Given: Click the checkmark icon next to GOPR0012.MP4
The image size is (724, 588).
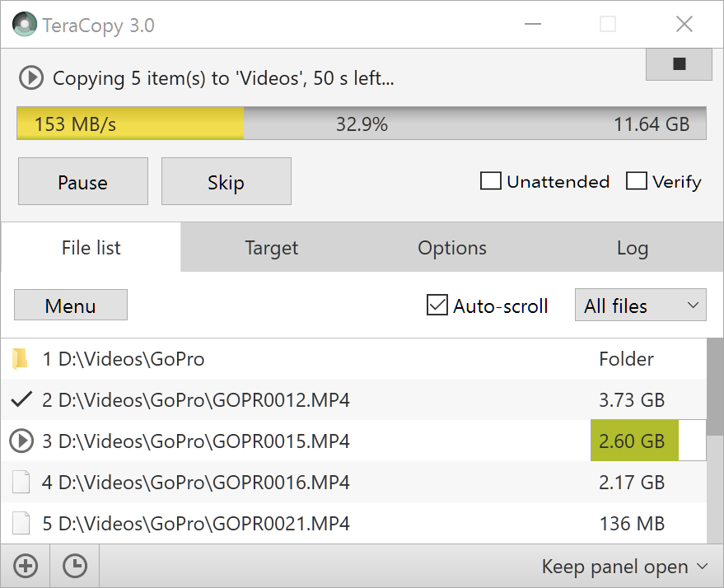Looking at the screenshot, I should tap(21, 400).
